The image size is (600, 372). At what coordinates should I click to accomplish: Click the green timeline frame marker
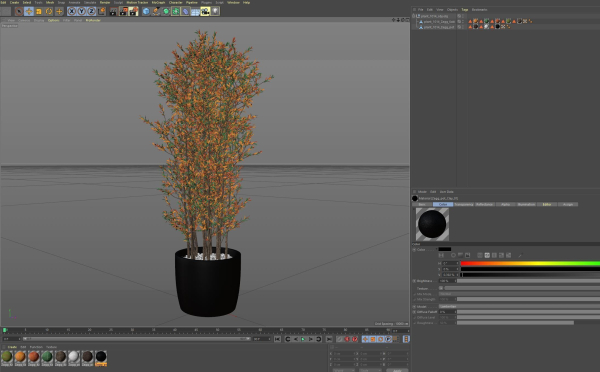pyautogui.click(x=5, y=330)
